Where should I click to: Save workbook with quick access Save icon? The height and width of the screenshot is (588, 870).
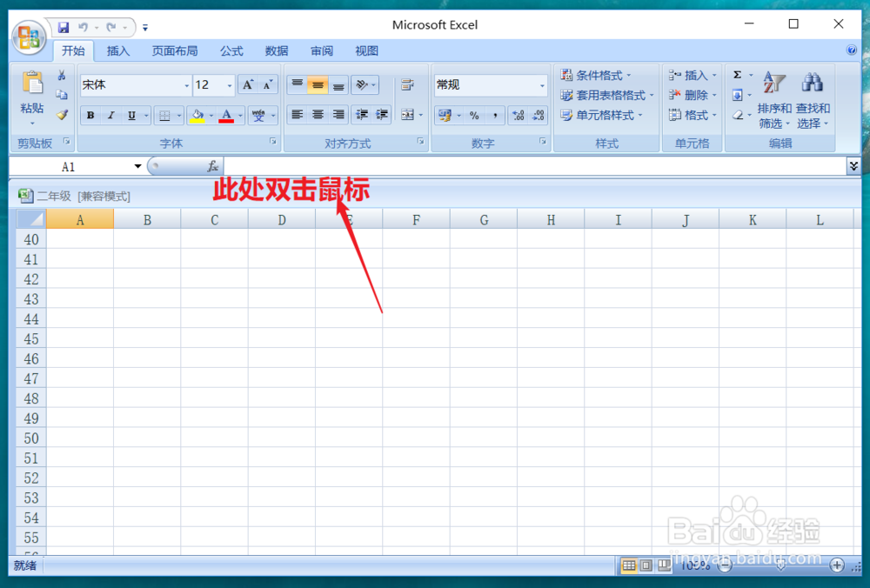(64, 27)
